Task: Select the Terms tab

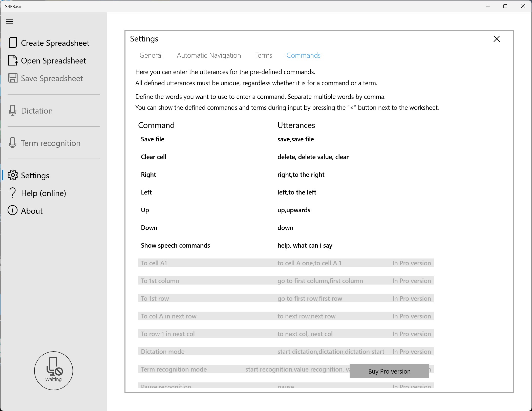Action: tap(264, 55)
